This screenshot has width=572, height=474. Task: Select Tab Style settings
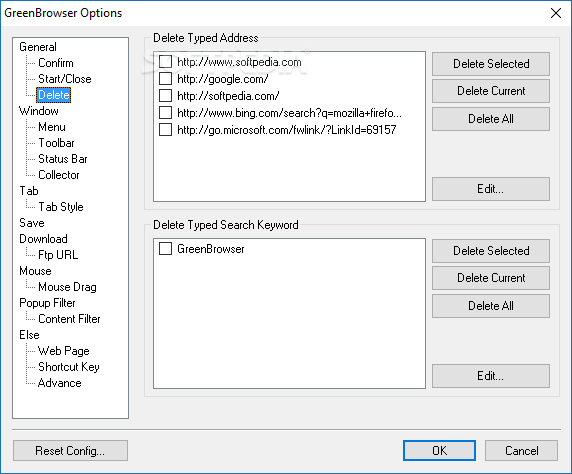[61, 207]
